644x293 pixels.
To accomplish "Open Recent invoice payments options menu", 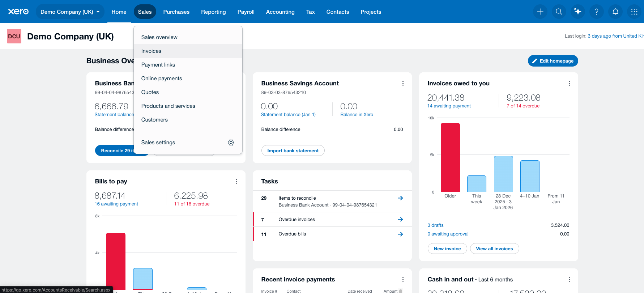I will click(403, 280).
